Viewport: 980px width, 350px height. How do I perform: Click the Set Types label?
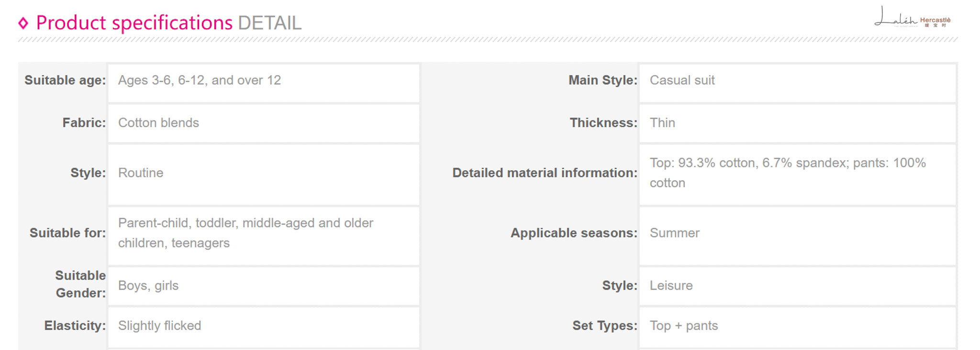click(605, 326)
